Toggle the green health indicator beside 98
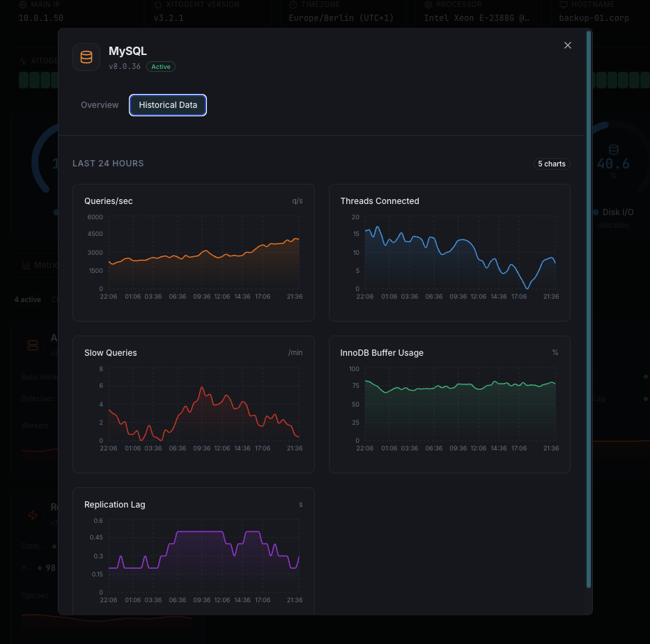This screenshot has width=650, height=644. [40, 567]
